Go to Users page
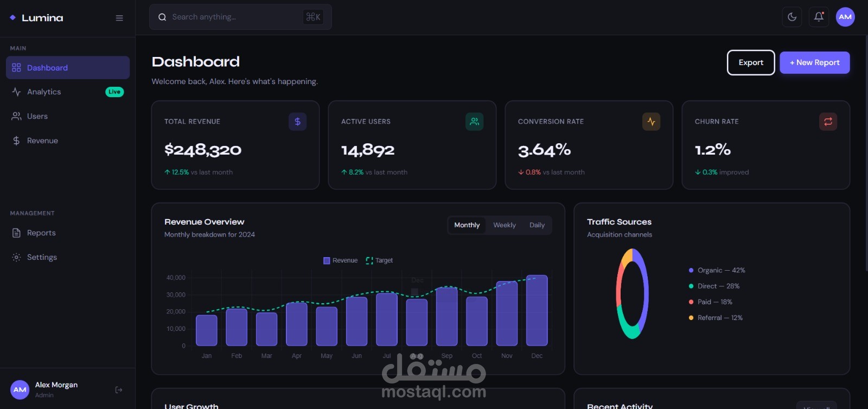 click(x=68, y=116)
